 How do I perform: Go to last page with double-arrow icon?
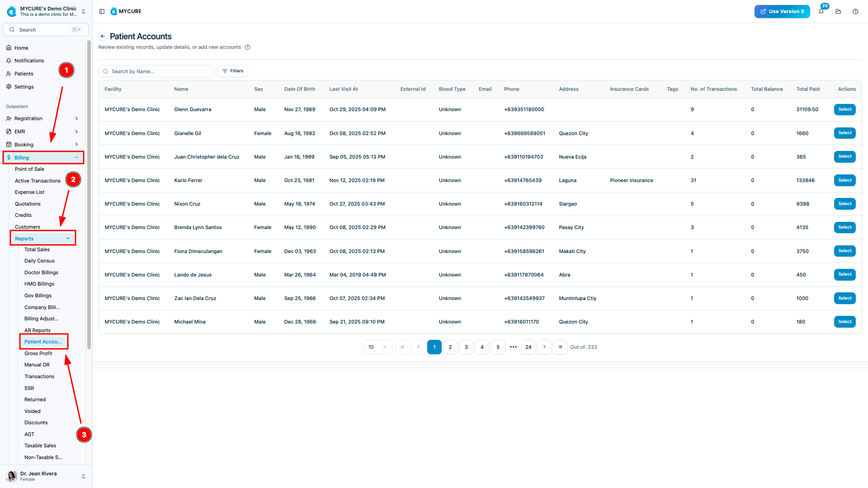(x=560, y=347)
